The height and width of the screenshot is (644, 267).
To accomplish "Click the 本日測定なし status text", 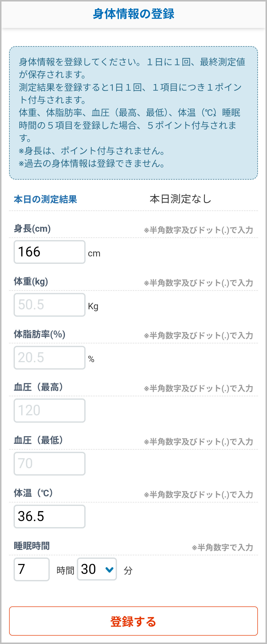I will click(180, 199).
